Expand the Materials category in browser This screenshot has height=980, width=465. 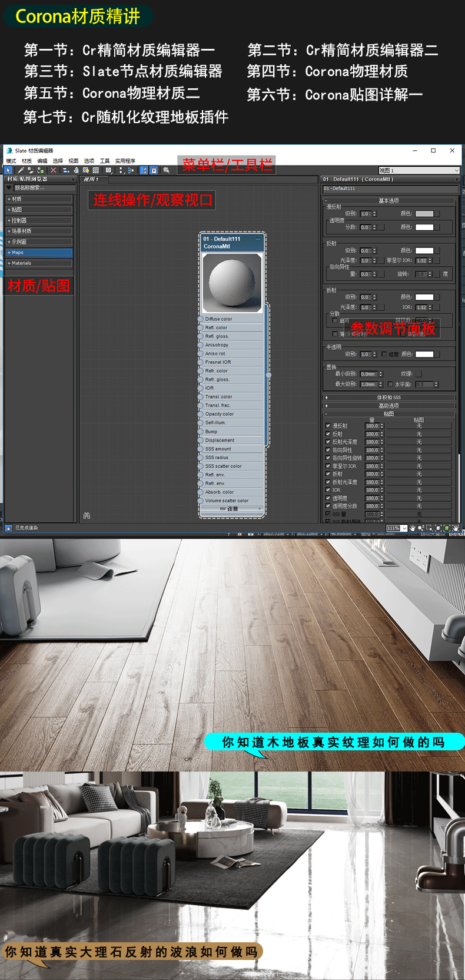point(39,263)
